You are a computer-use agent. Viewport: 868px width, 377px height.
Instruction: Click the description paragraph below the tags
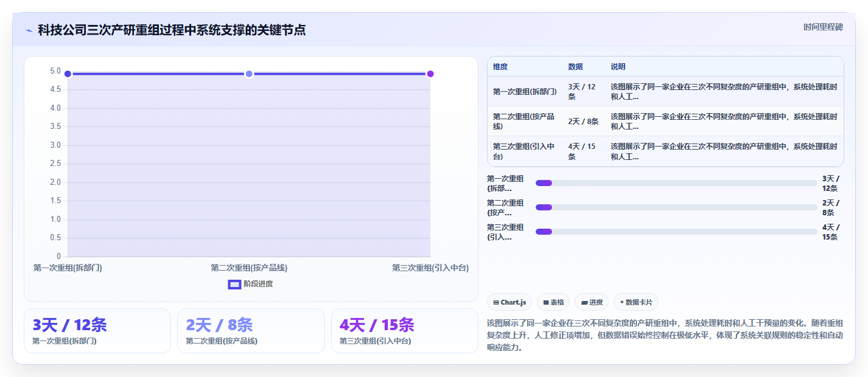pyautogui.click(x=665, y=336)
